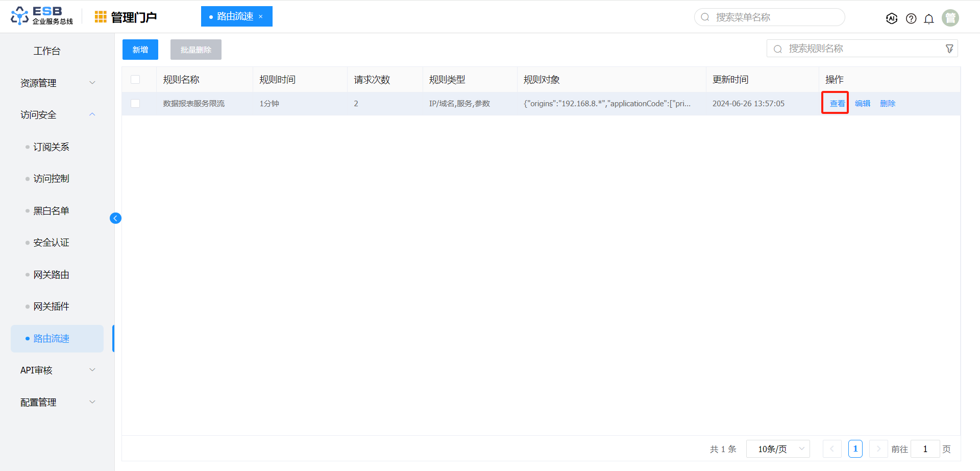The width and height of the screenshot is (980, 471).
Task: Click the AI assistant icon in header
Action: point(891,18)
